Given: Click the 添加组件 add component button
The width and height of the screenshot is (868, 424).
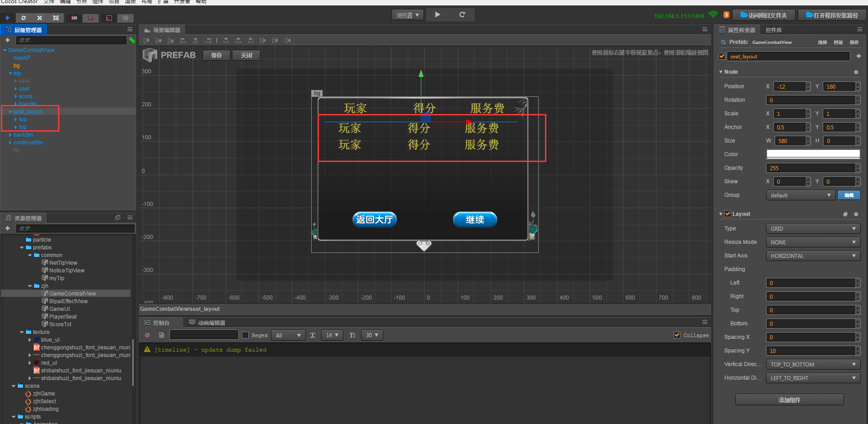Looking at the screenshot, I should [789, 400].
